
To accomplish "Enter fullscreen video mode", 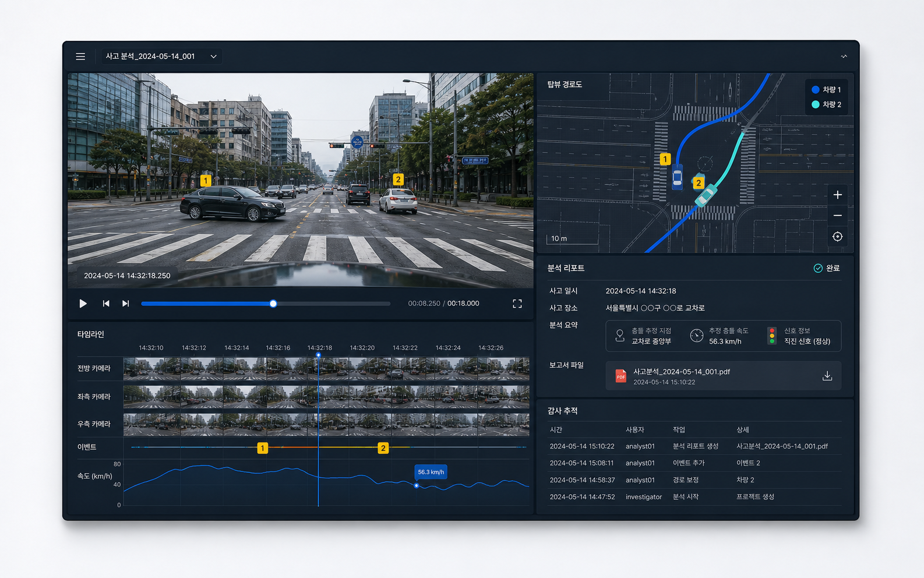I will click(517, 304).
